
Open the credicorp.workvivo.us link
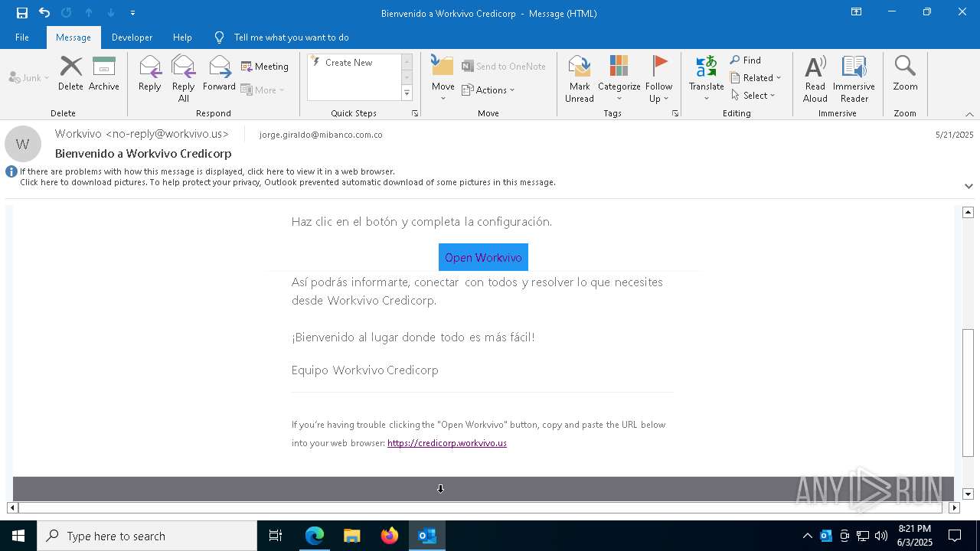click(x=447, y=443)
